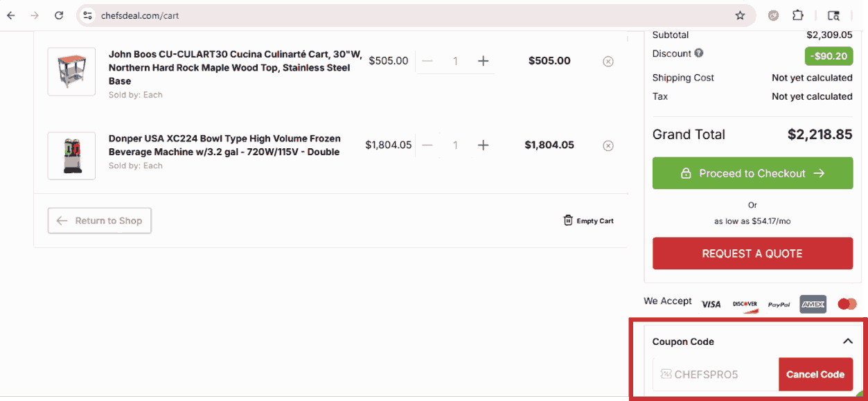Screen dimensions: 868x401
Task: Decrease quantity of Donper beverage machine
Action: pyautogui.click(x=427, y=145)
